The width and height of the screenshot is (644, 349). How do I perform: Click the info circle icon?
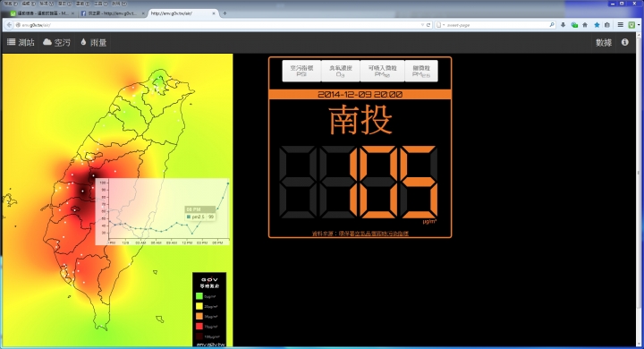coord(624,42)
